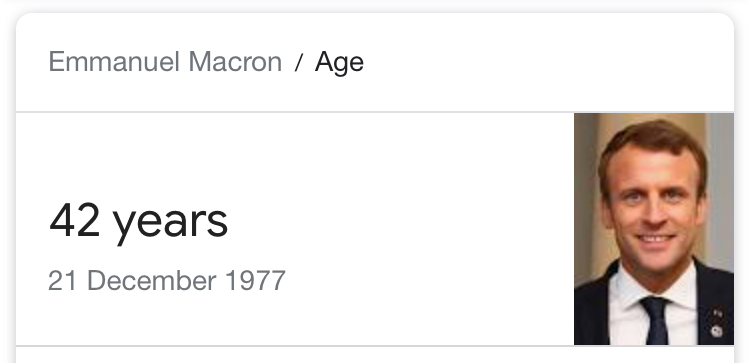Viewport: 750px width, 363px height.
Task: Click the year 1977 in the date
Action: (255, 281)
